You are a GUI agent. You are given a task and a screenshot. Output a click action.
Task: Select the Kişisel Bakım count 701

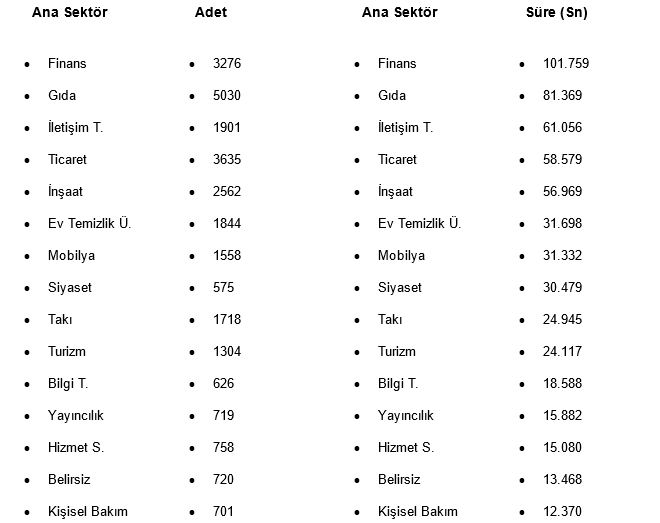(x=224, y=512)
